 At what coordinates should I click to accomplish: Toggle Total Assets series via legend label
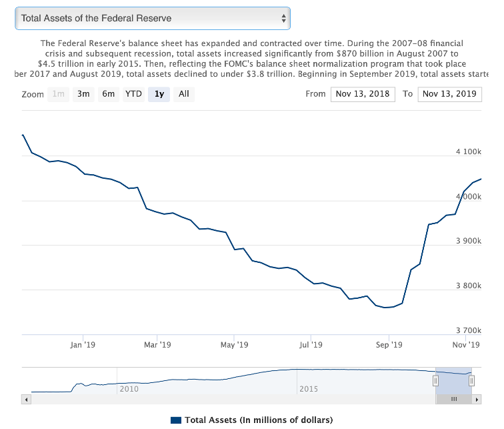tap(258, 420)
